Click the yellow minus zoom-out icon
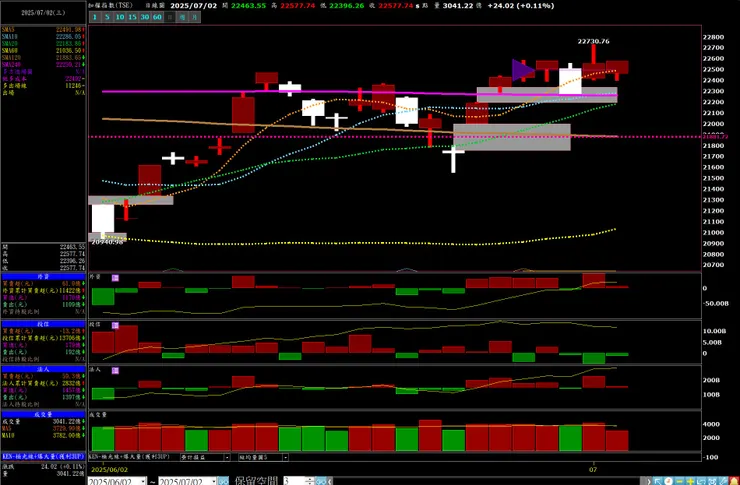This screenshot has width=740, height=485. point(680,481)
